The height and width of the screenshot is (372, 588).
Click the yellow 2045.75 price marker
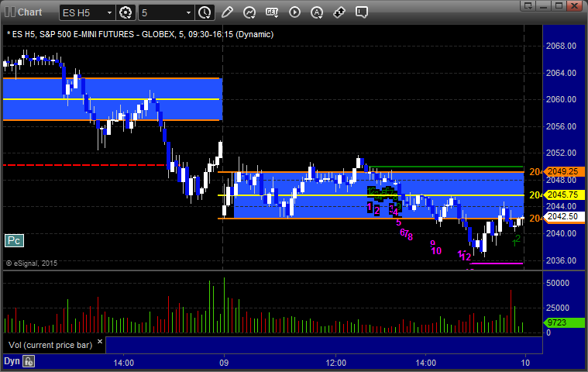coord(565,195)
